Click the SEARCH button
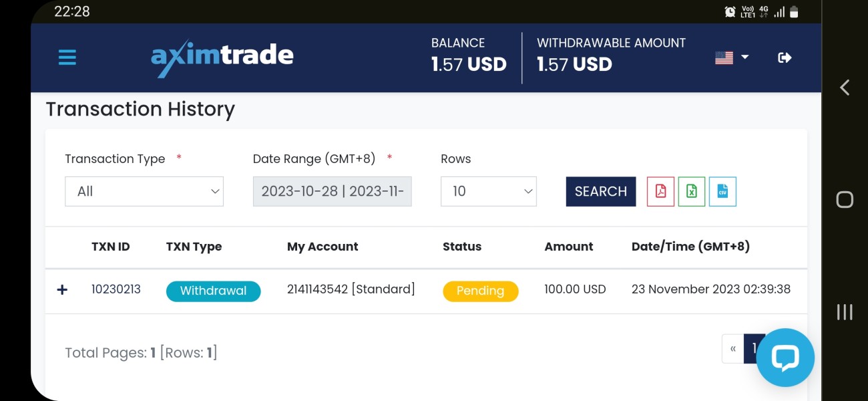The width and height of the screenshot is (868, 401). pyautogui.click(x=600, y=192)
